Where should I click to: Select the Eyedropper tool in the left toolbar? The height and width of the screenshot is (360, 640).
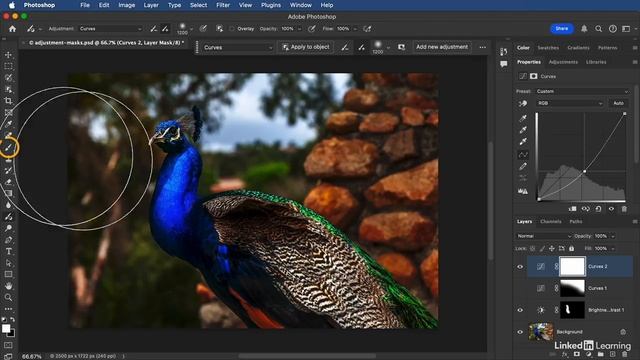(x=8, y=124)
